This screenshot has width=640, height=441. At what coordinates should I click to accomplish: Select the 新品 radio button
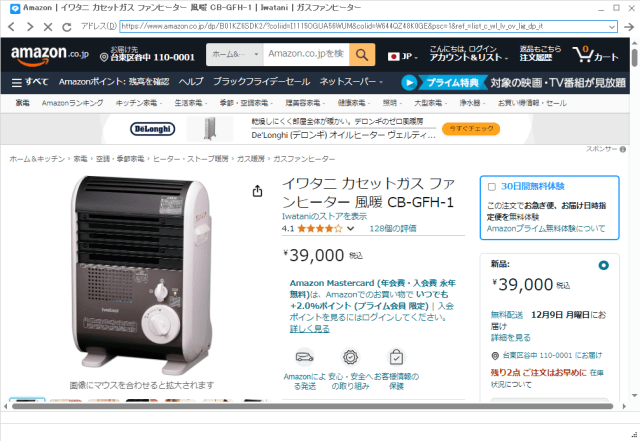tap(603, 265)
